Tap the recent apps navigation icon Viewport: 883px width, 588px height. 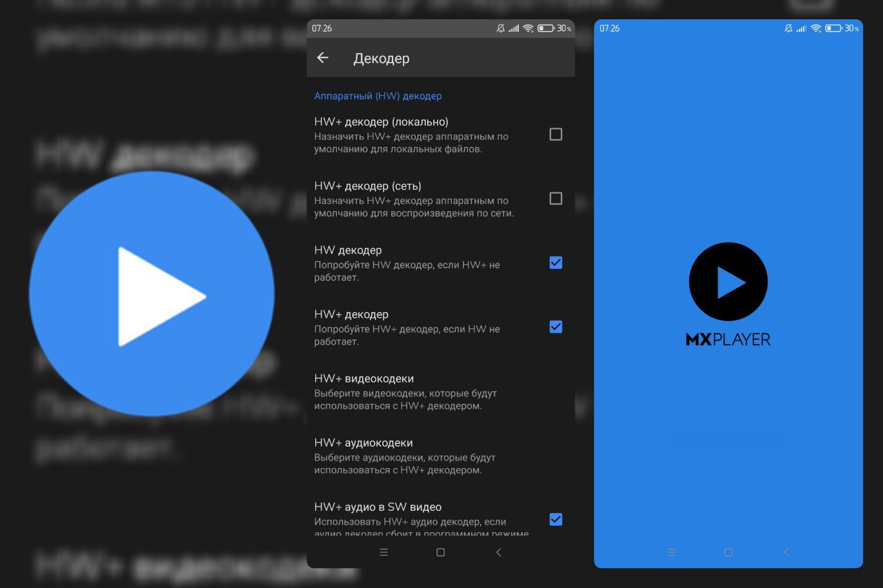click(384, 552)
